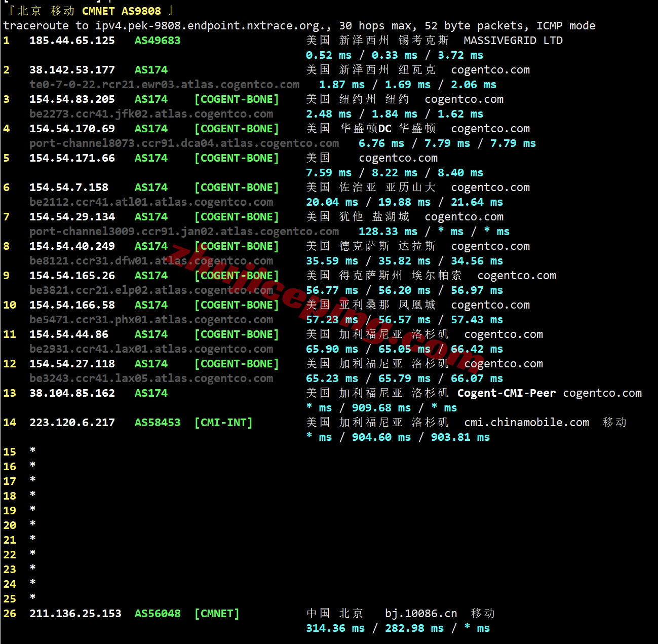Select the IP 154.54.40.249
This screenshot has height=644, width=658.
pos(72,246)
